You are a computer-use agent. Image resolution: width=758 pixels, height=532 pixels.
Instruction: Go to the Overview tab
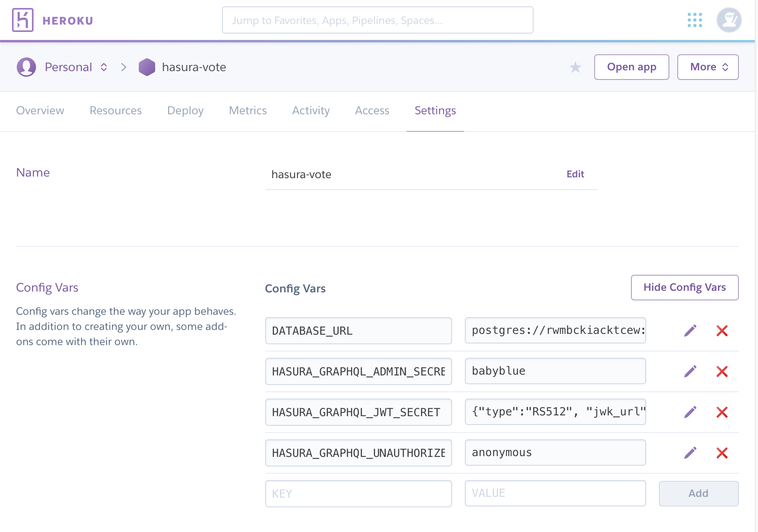tap(40, 111)
